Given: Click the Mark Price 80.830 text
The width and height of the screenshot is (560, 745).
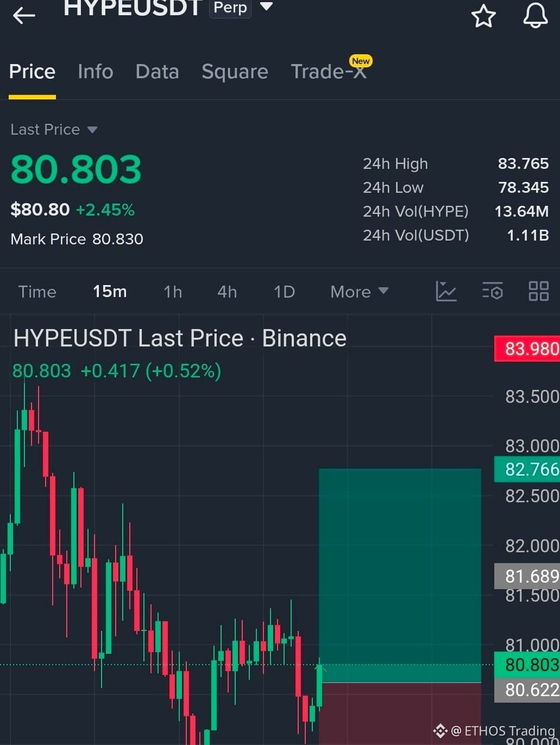Looking at the screenshot, I should point(77,239).
